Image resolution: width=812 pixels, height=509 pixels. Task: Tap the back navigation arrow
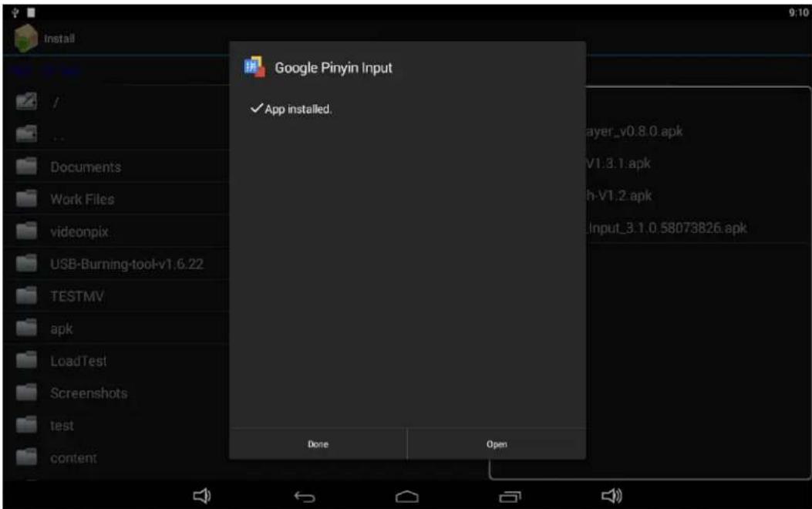(305, 497)
